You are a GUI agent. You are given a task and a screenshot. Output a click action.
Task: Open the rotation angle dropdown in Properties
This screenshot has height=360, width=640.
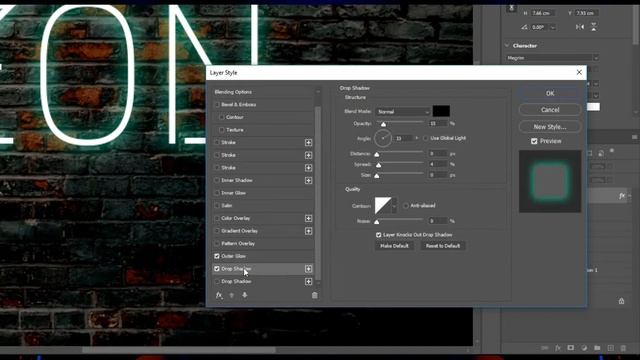pos(553,27)
